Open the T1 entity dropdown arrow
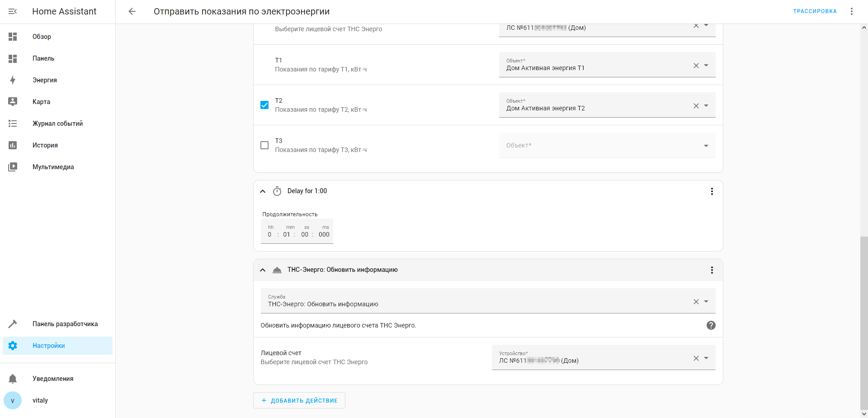 [706, 66]
